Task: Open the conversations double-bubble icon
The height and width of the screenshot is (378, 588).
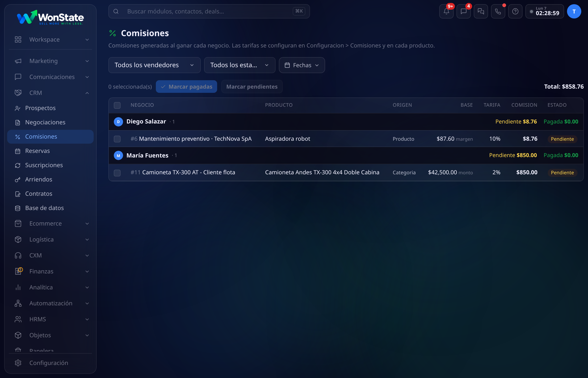Action: [480, 11]
